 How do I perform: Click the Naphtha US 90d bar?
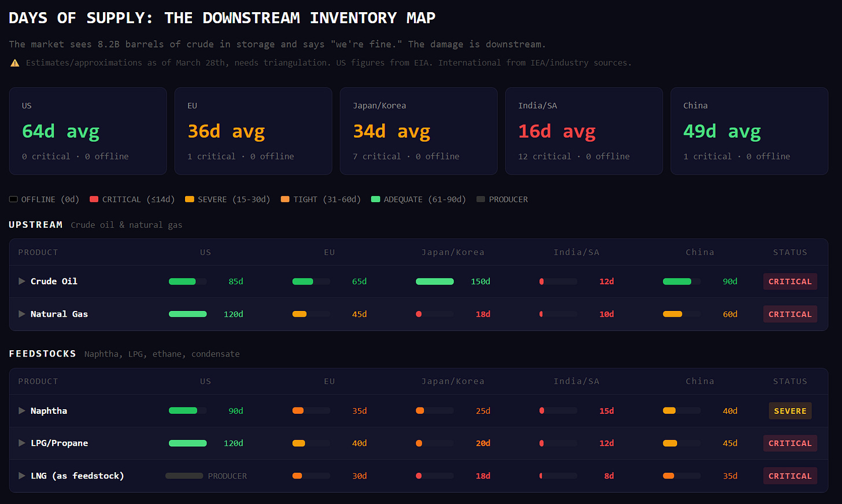click(187, 411)
